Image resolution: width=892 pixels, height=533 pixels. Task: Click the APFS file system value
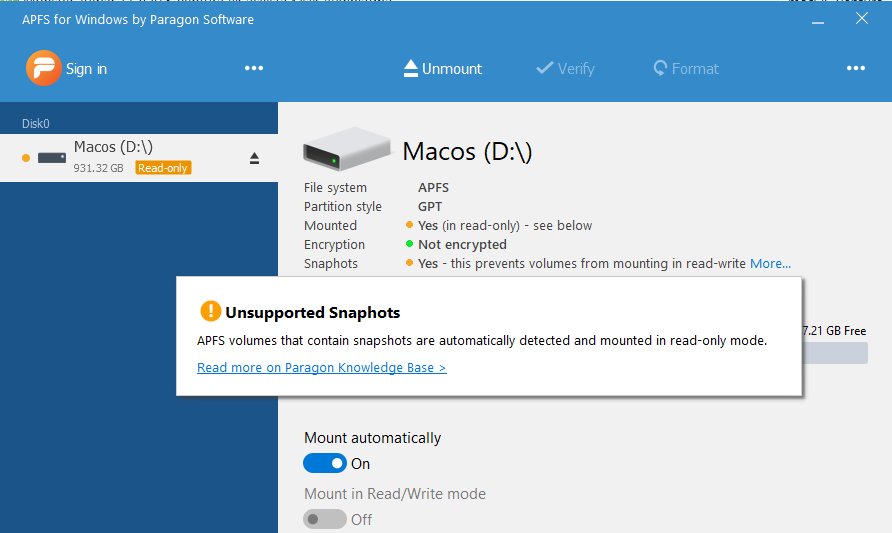433,188
